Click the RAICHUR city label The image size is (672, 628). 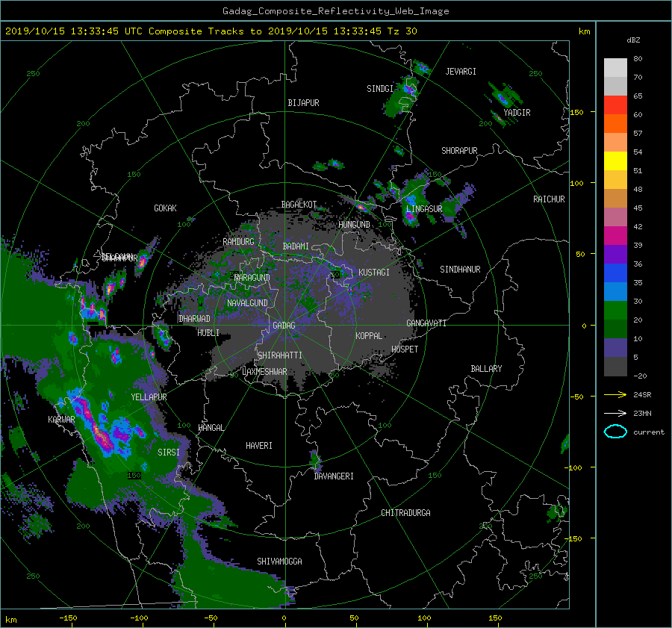(x=549, y=199)
